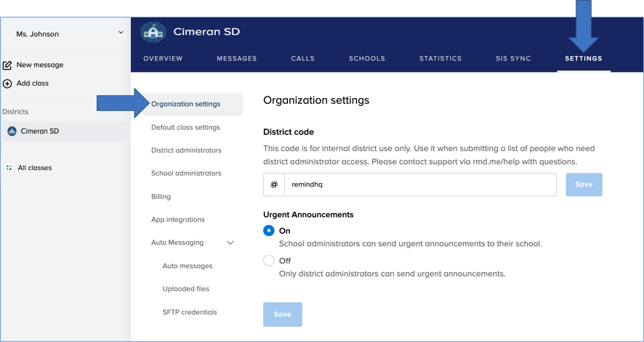Click the Districts sidebar heading

[x=15, y=112]
